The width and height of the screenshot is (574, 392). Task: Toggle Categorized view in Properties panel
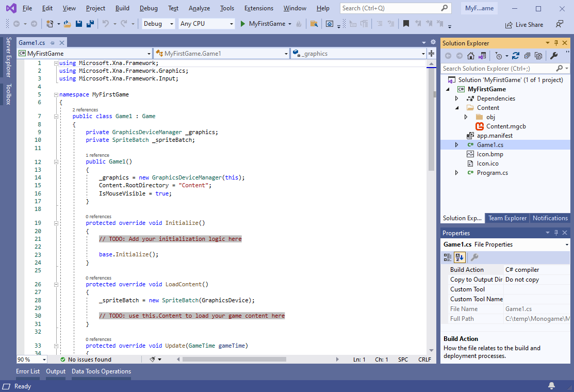[x=448, y=257]
